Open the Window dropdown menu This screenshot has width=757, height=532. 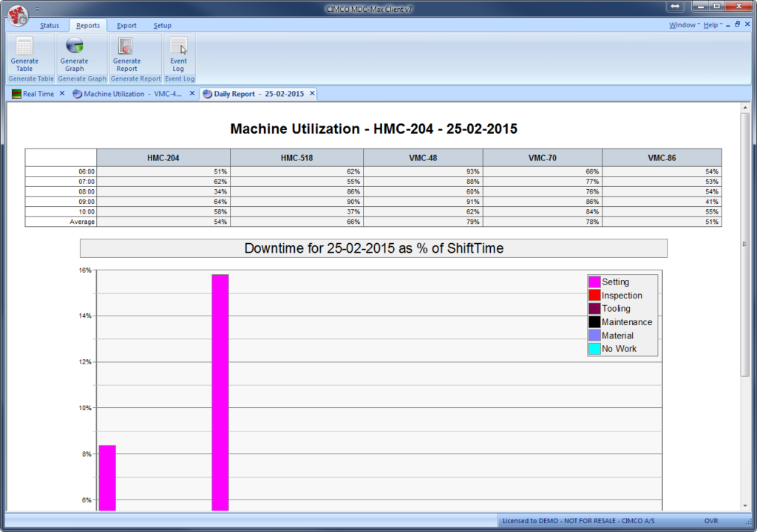[x=684, y=25]
